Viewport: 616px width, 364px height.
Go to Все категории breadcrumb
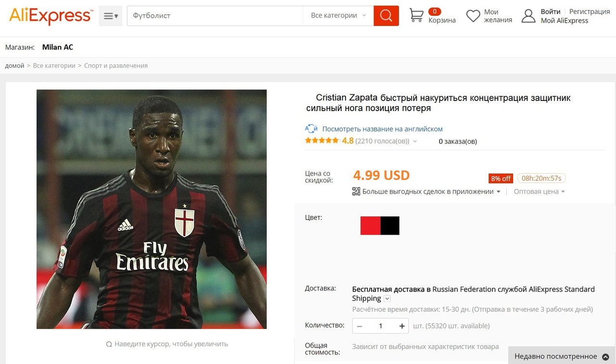coord(54,65)
